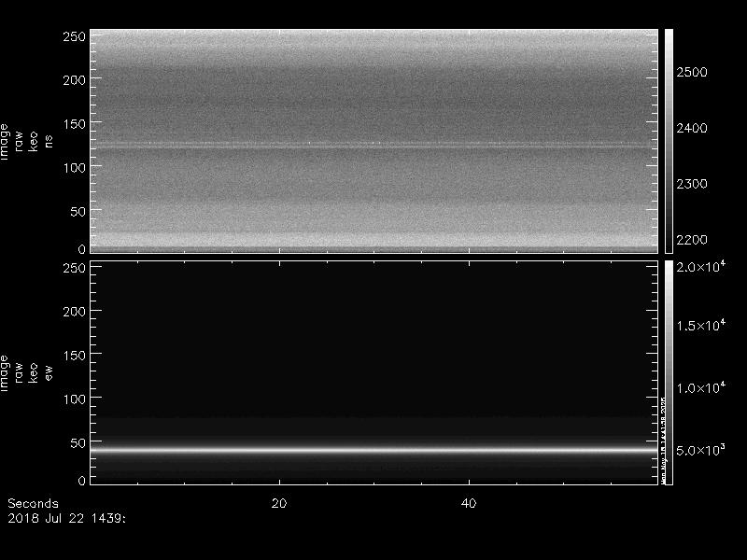Viewport: 747px width, 560px height.
Task: Click the 20 seconds x-axis label
Action: pos(279,503)
